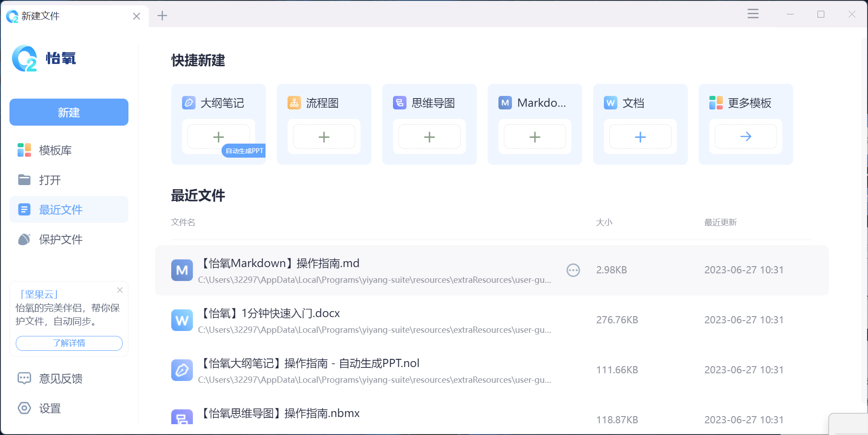Close the 新建文件 tab
The width and height of the screenshot is (868, 435).
[137, 16]
